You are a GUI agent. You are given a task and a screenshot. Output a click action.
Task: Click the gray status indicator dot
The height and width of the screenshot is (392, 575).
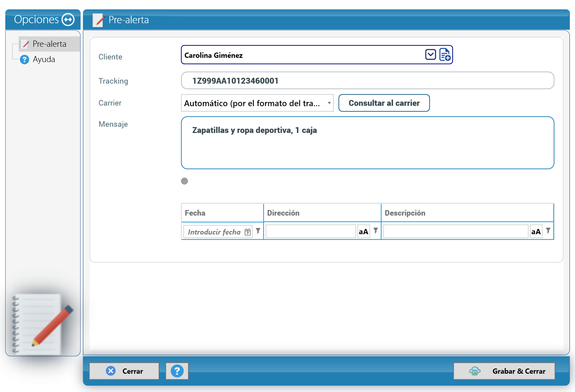[185, 181]
